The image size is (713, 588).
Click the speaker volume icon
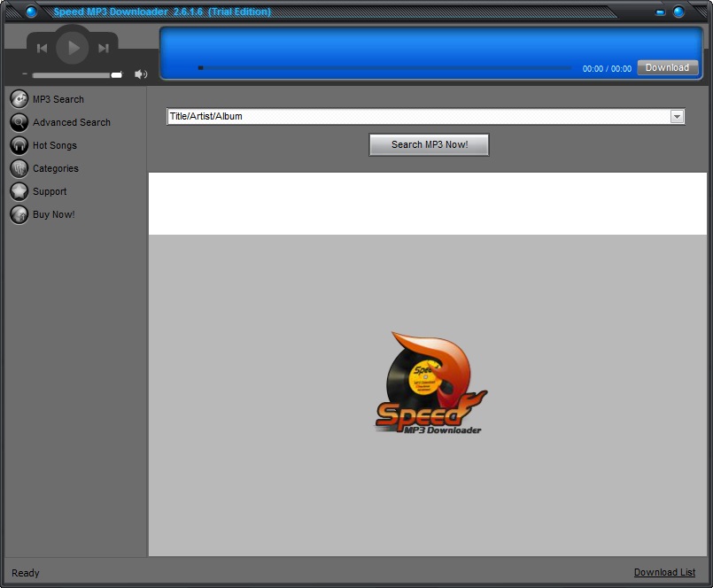pyautogui.click(x=141, y=74)
